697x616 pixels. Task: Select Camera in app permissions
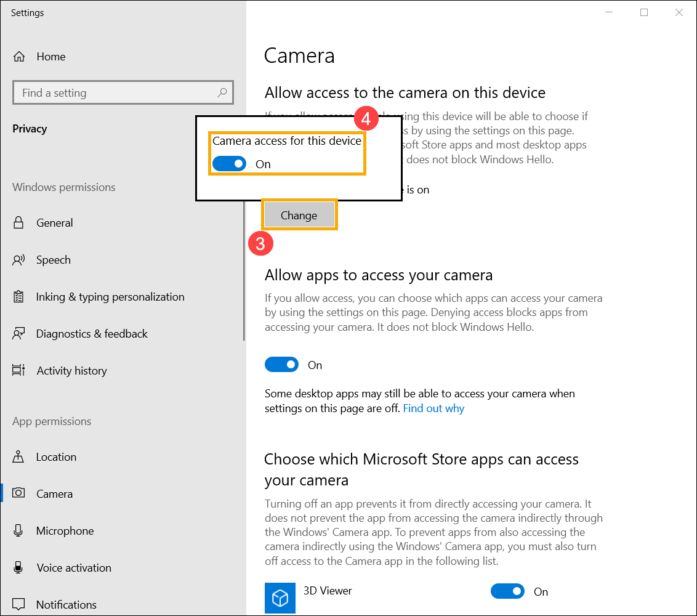pos(123,493)
